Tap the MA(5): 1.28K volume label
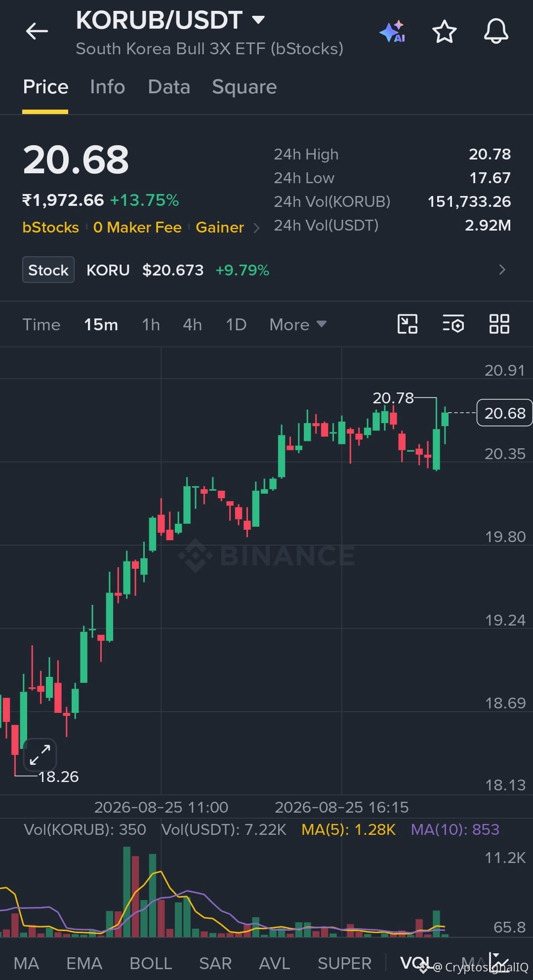Viewport: 533px width, 980px height. [x=349, y=829]
